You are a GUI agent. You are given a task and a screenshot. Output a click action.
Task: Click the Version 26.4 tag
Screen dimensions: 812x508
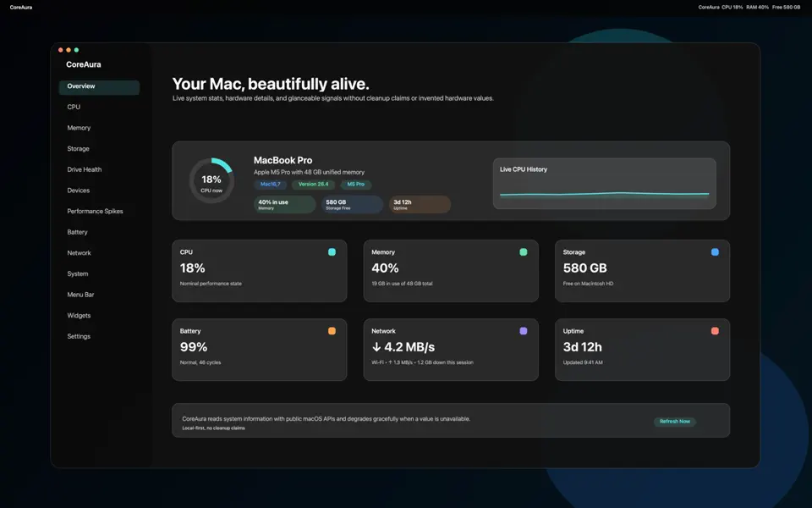tap(313, 185)
